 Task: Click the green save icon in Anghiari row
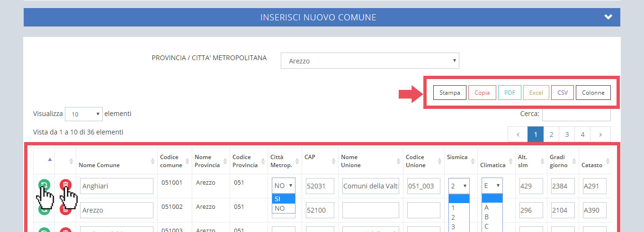pyautogui.click(x=44, y=186)
